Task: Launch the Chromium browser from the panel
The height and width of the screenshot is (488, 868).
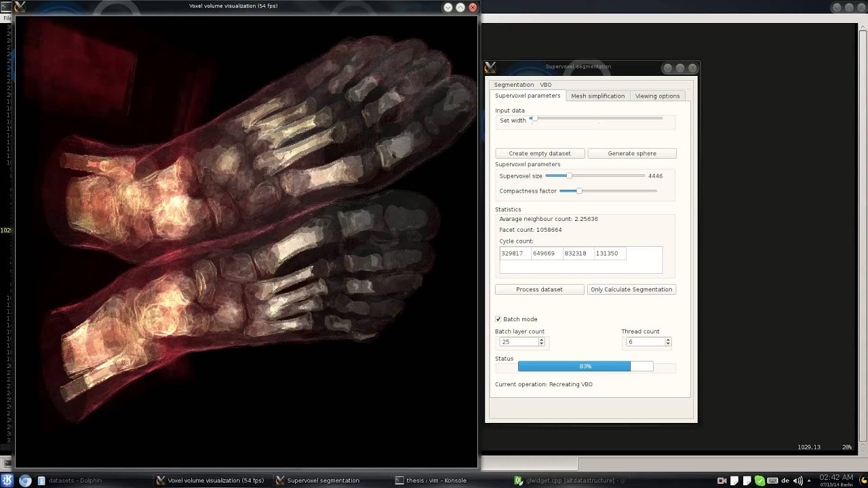Action: [25, 481]
